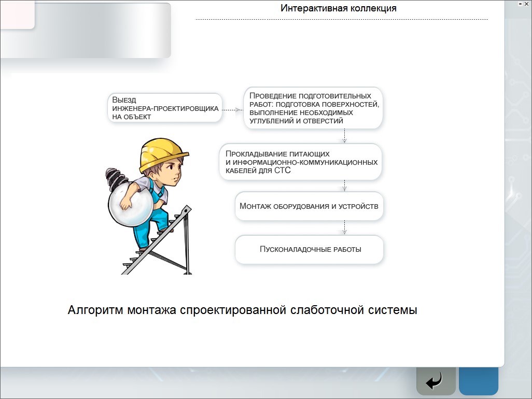The height and width of the screenshot is (399, 532).
Task: Minimize the interactive collection window
Action: pyautogui.click(x=520, y=3)
